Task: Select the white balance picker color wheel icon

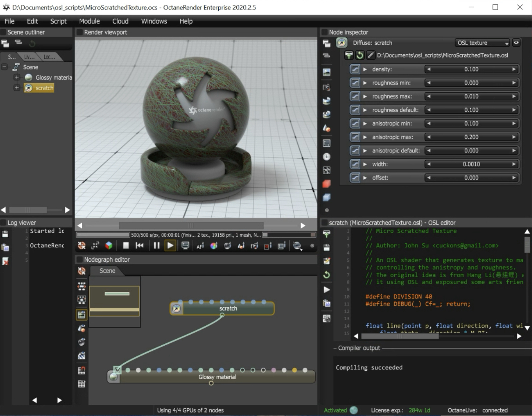Action: [214, 246]
